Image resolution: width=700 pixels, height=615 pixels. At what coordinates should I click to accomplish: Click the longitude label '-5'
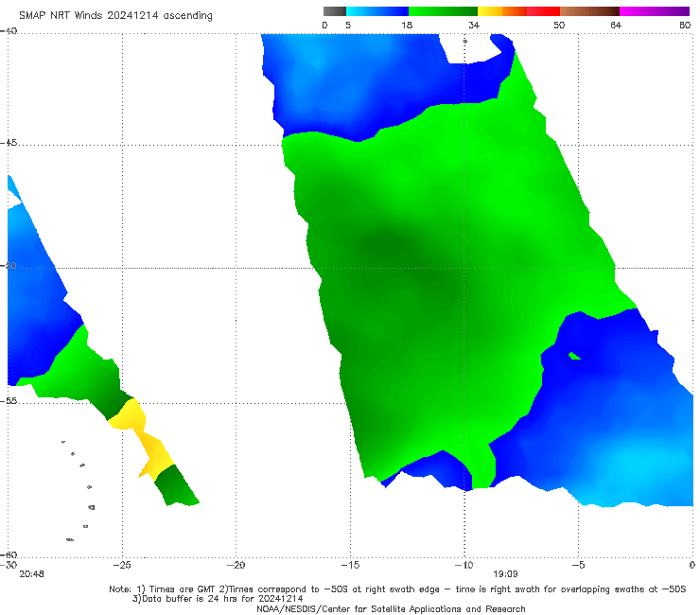[x=578, y=565]
